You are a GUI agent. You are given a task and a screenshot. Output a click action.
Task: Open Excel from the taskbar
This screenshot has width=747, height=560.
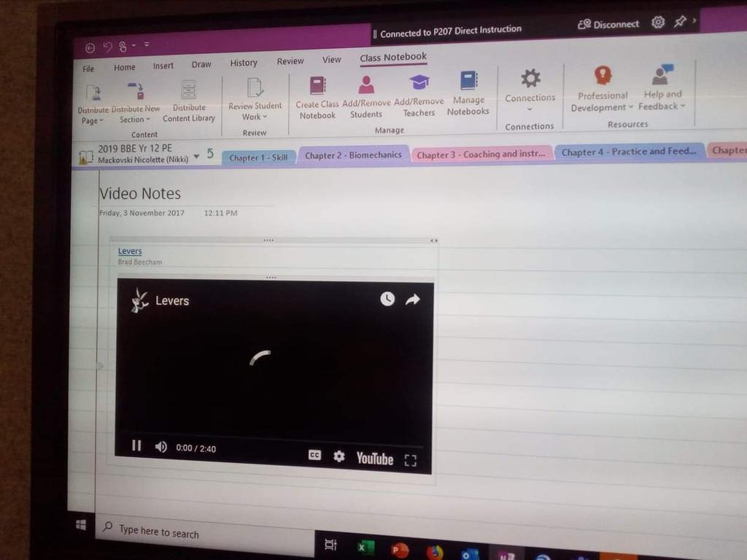point(365,547)
